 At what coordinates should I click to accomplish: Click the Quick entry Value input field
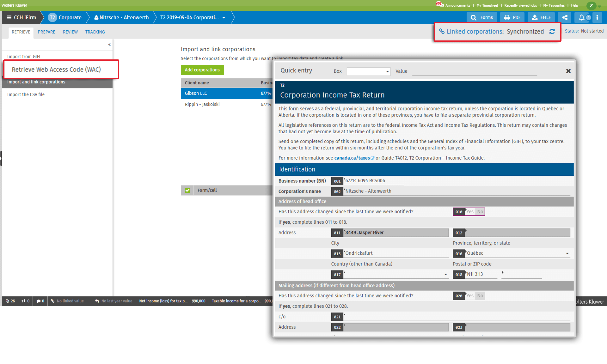[x=474, y=71]
